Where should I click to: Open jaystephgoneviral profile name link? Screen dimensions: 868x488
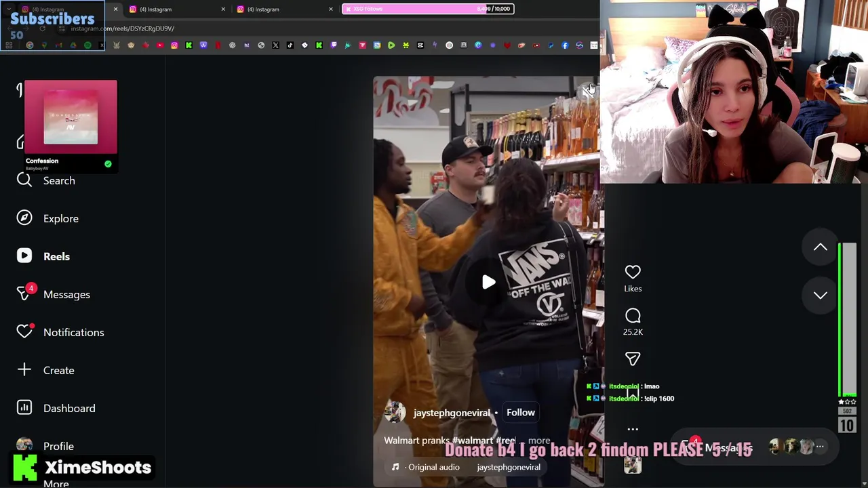(452, 413)
